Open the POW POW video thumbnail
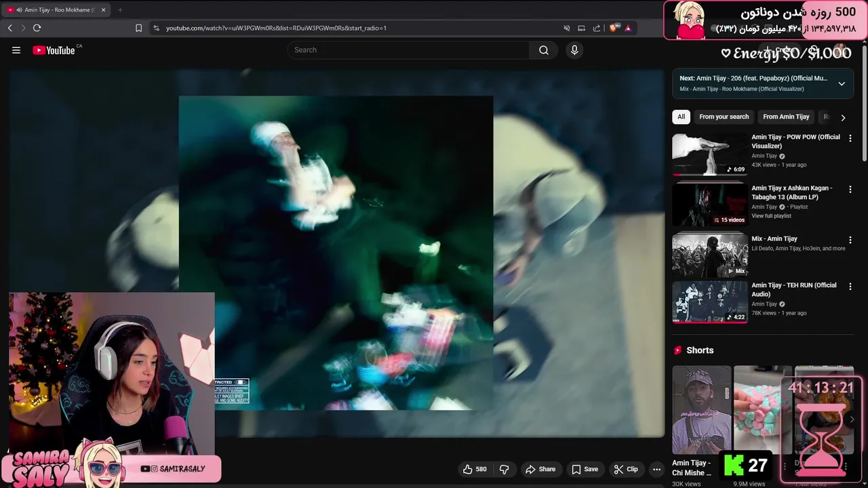This screenshot has height=488, width=868. click(x=709, y=154)
